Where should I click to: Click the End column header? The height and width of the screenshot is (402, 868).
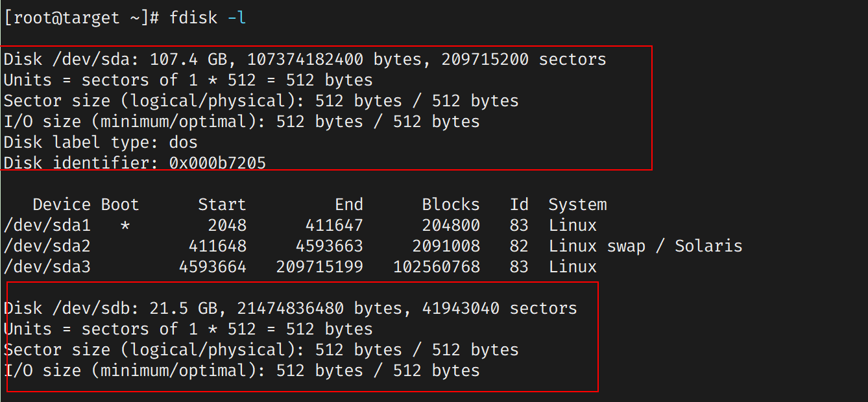coord(348,205)
